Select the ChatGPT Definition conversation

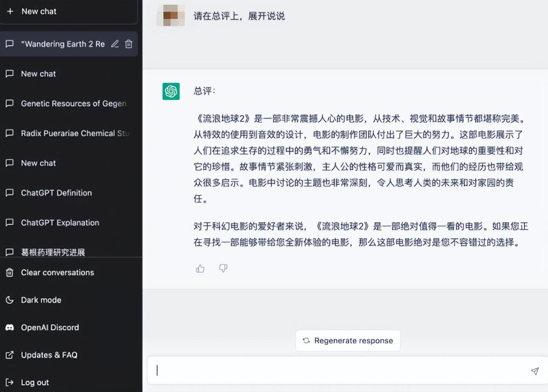(56, 193)
